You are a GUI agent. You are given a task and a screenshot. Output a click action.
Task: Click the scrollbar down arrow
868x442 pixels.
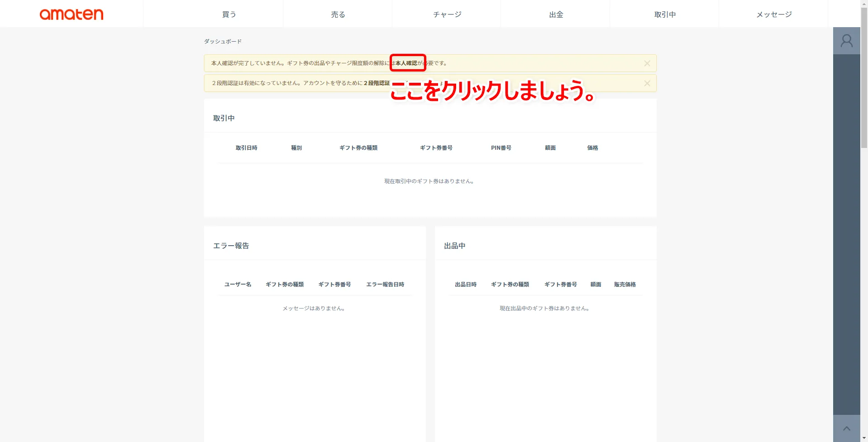864,438
